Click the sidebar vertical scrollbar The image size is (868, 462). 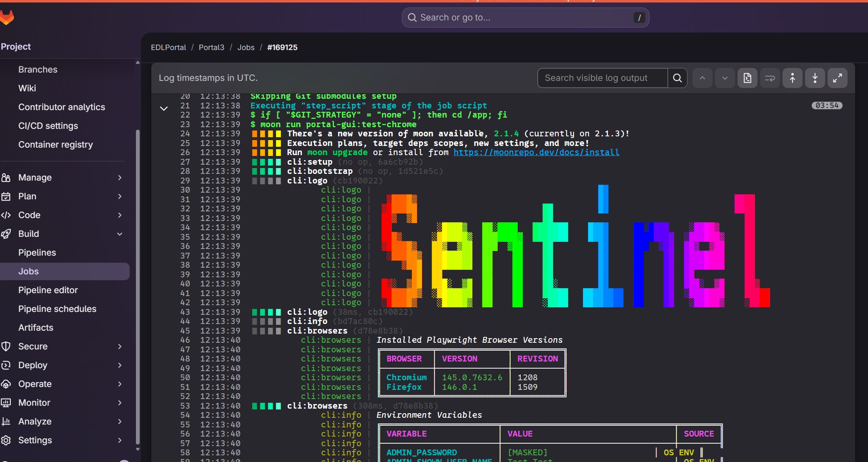(x=138, y=287)
